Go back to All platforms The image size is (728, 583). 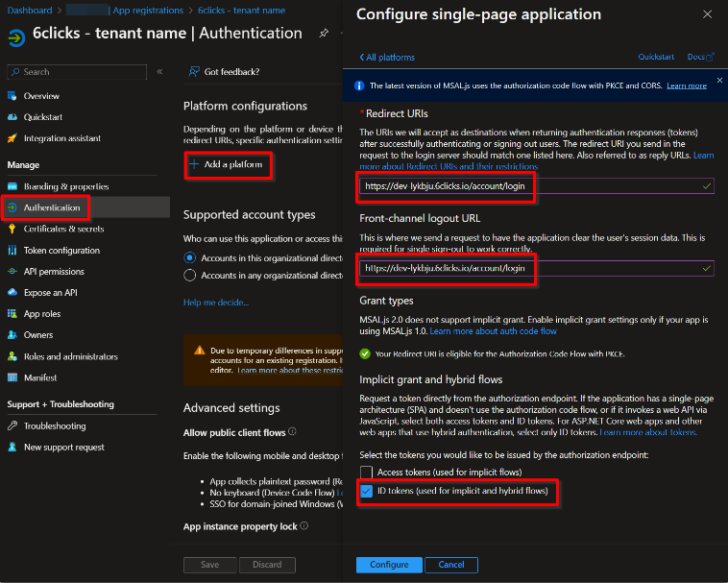click(387, 58)
